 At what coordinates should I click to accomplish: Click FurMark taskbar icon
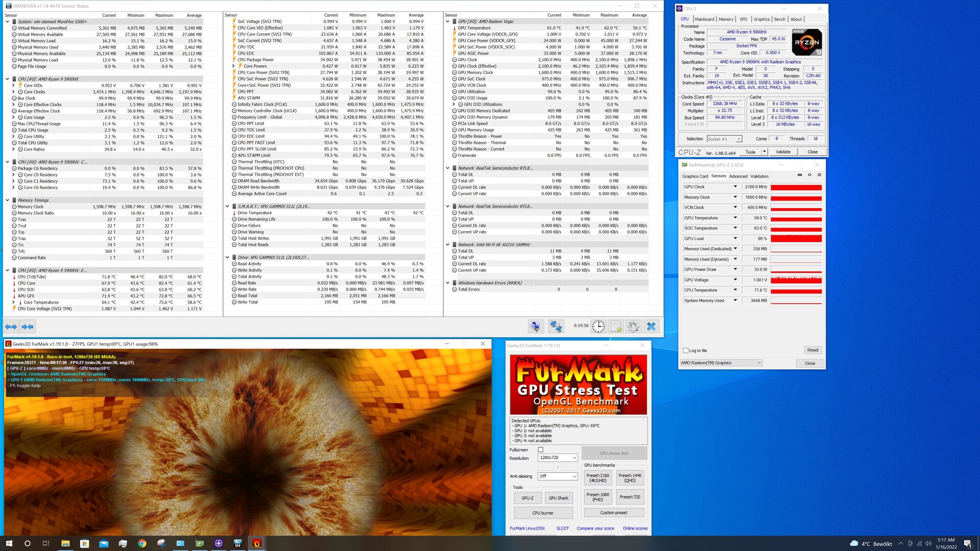(257, 543)
